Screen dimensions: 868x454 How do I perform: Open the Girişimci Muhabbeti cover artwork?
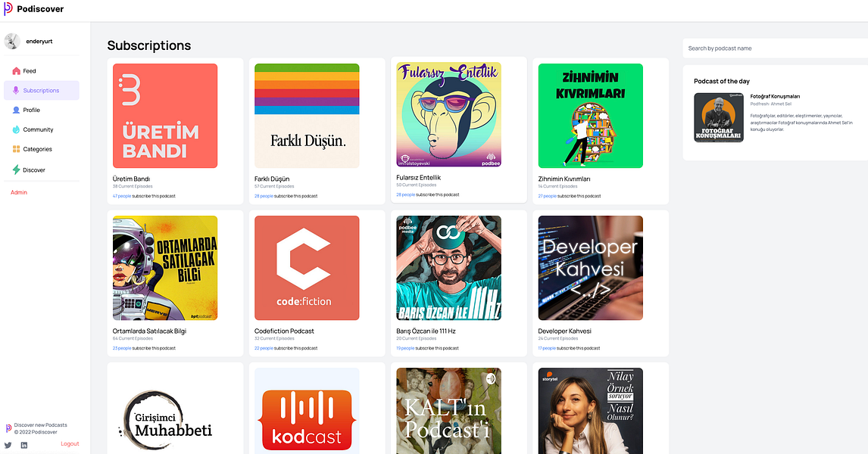point(165,411)
